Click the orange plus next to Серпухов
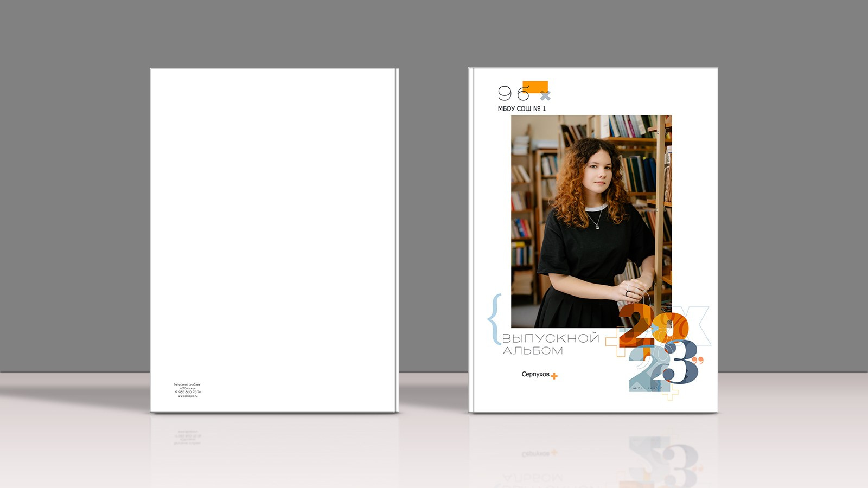Image resolution: width=868 pixels, height=488 pixels. [554, 376]
